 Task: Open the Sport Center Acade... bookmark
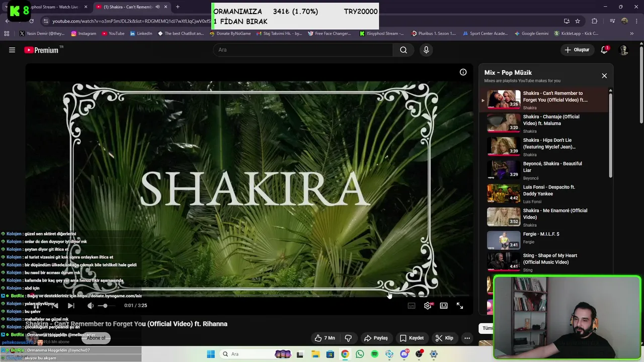pos(485,34)
